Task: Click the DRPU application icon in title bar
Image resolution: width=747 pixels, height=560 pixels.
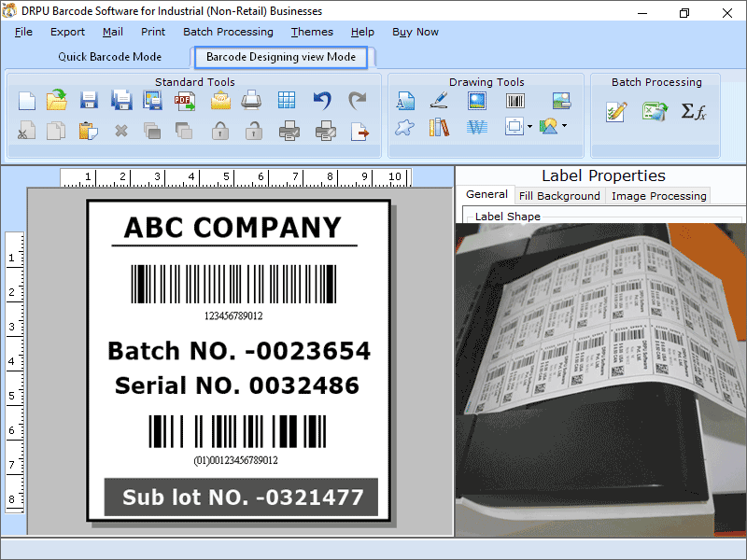Action: [9, 10]
